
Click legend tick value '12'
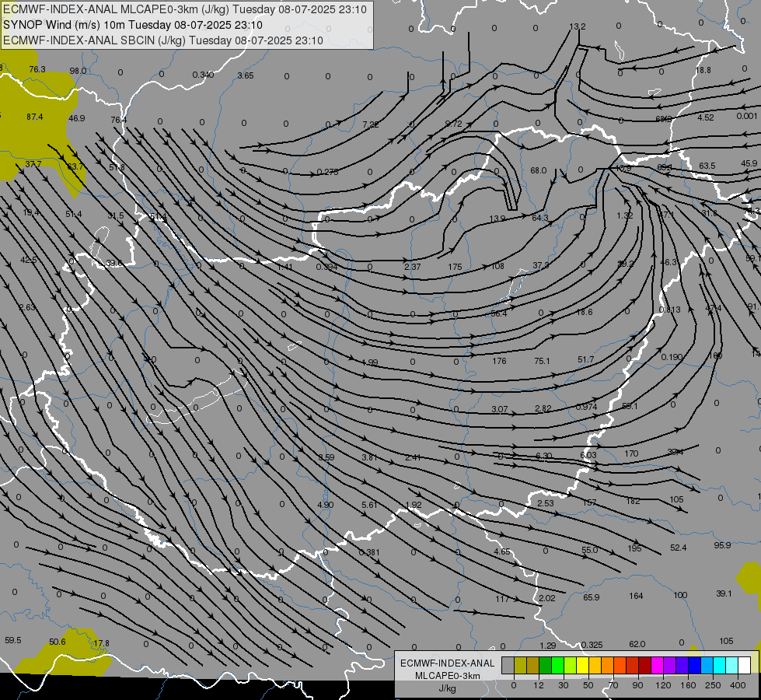[539, 685]
